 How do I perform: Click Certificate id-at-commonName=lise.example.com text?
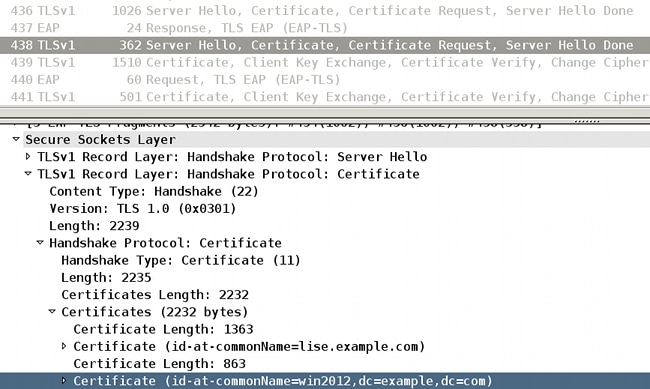pos(249,346)
